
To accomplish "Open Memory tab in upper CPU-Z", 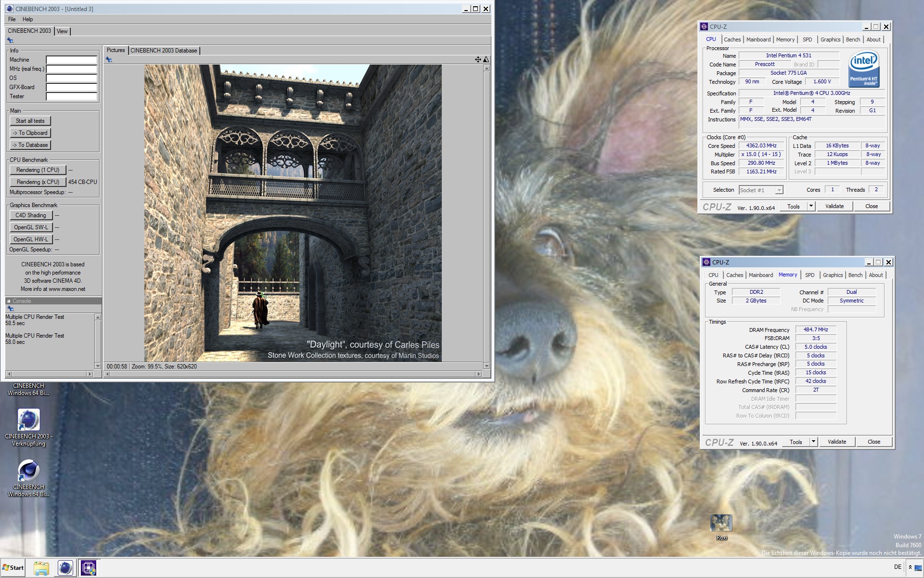I will click(785, 39).
